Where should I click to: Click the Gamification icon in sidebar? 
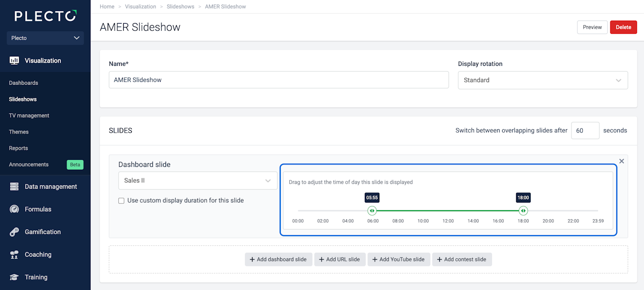14,232
